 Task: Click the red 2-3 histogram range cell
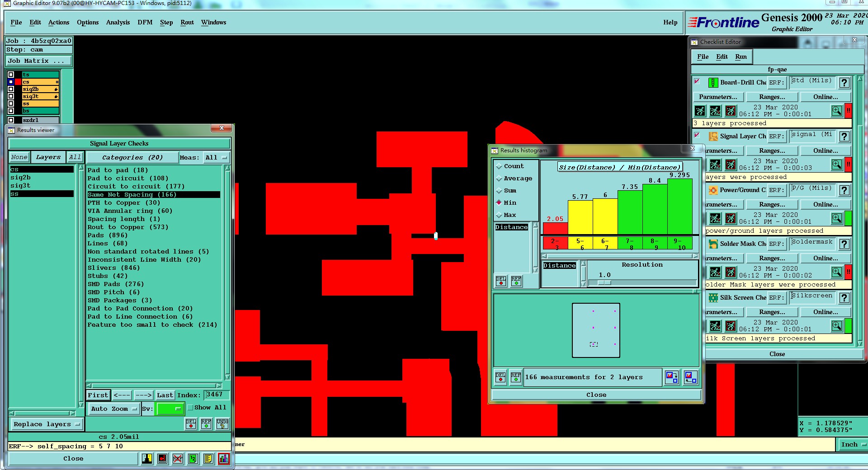coord(555,244)
